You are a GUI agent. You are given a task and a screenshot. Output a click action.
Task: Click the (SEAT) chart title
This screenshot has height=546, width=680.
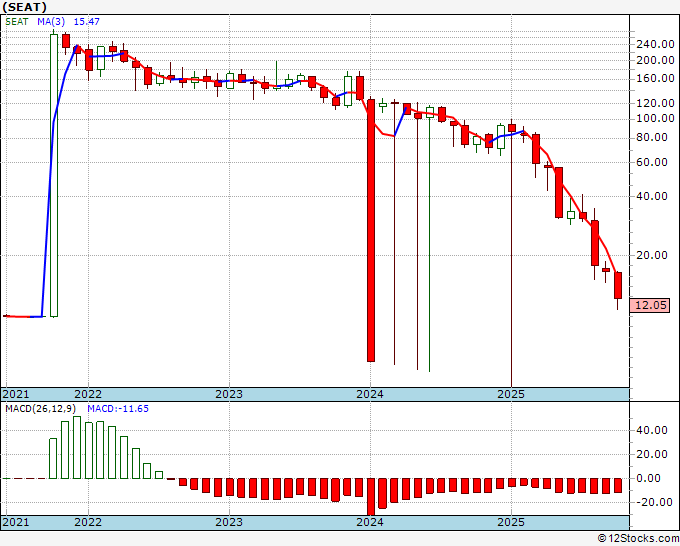click(x=24, y=7)
